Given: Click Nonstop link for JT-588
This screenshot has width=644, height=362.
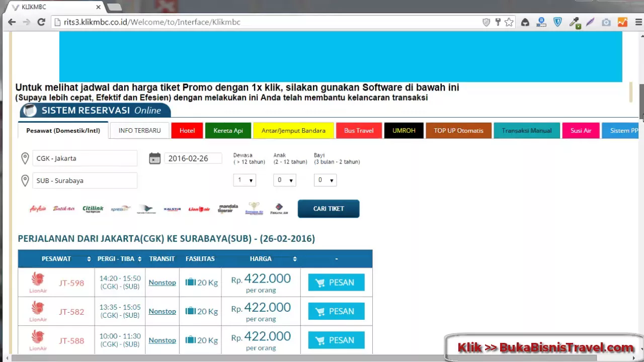Looking at the screenshot, I should point(162,340).
